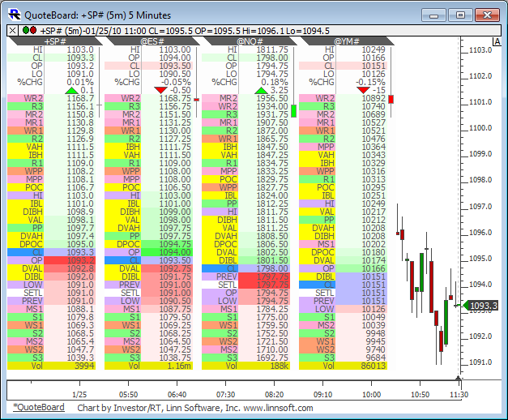Select @YM# Vol cell showing 86013
Viewport: 508px width, 420px height.
(361, 366)
